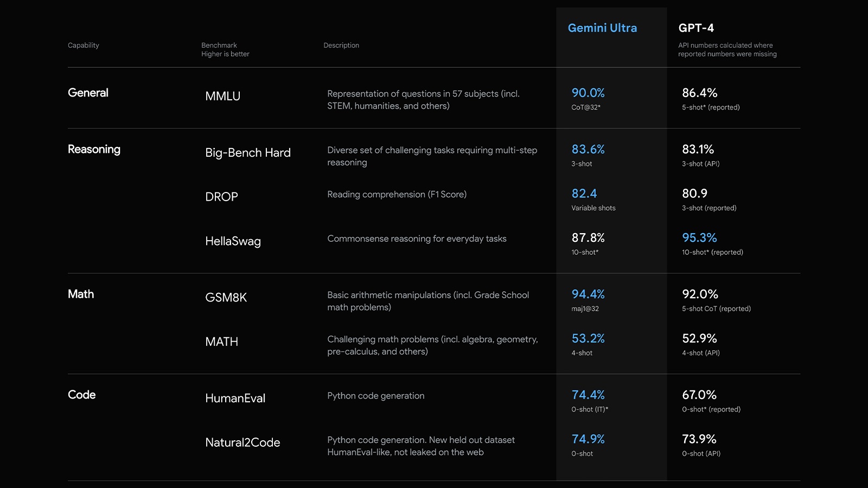868x488 pixels.
Task: Click the Math capability heading
Action: click(x=81, y=294)
